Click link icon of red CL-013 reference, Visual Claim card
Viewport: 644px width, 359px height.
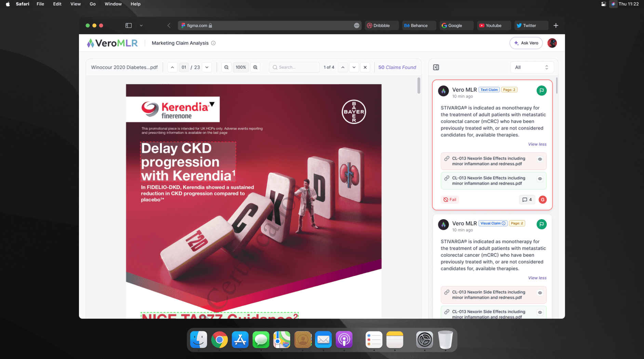(447, 292)
